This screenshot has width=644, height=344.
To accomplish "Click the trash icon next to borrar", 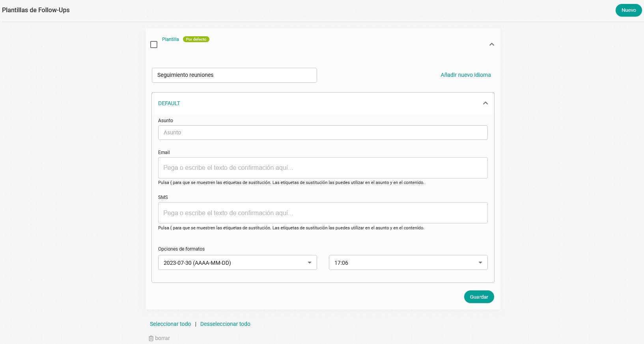I will click(151, 338).
